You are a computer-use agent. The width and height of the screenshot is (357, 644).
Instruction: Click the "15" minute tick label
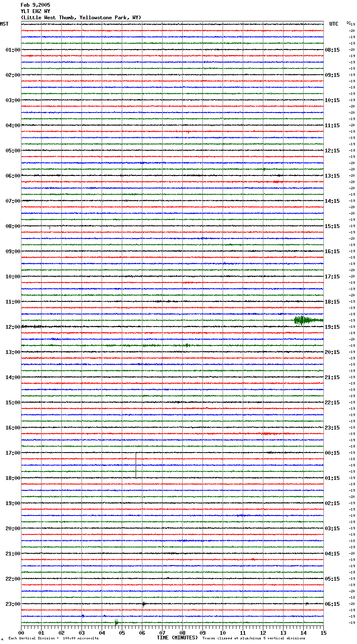click(323, 633)
